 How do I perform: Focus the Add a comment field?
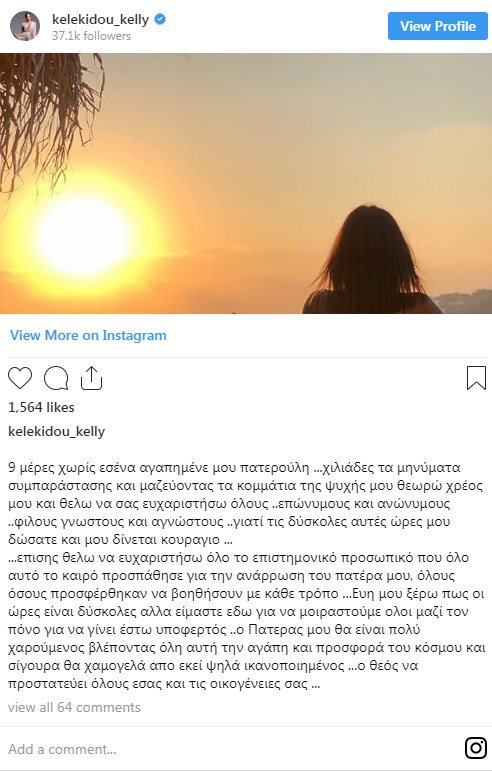click(231, 749)
